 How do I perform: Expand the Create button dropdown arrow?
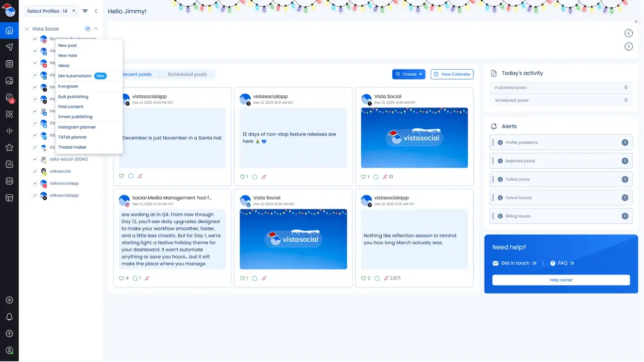(x=421, y=74)
